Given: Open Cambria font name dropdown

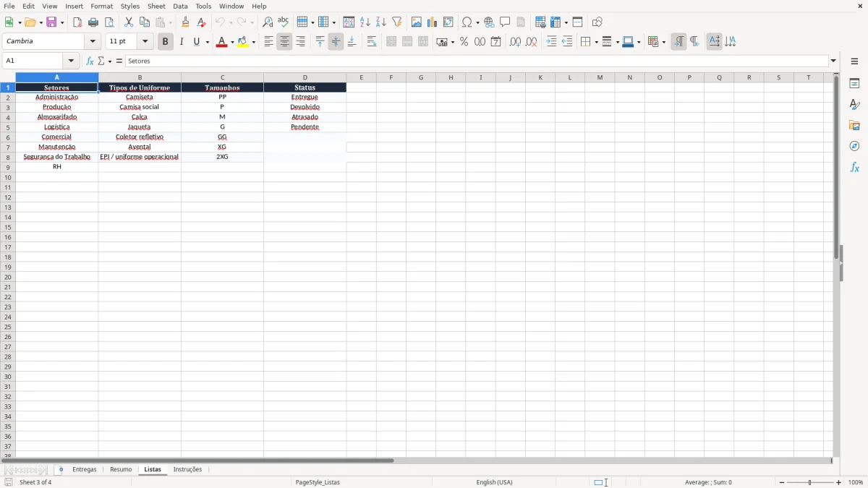Looking at the screenshot, I should coord(93,42).
